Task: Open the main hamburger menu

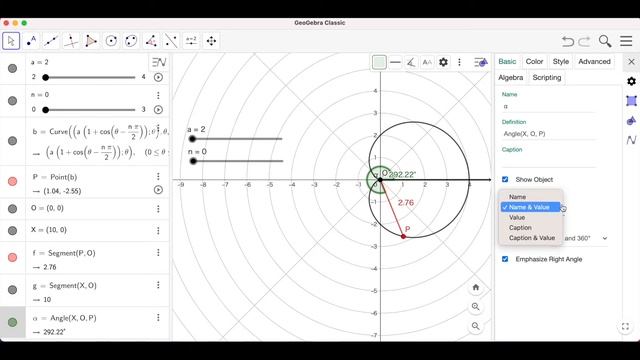Action: (626, 41)
